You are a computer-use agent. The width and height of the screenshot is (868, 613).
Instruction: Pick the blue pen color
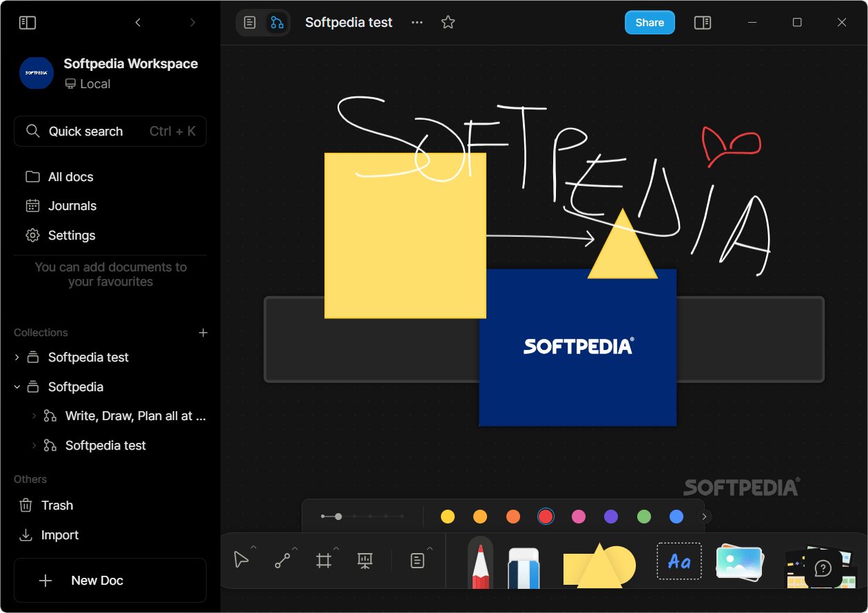click(676, 517)
